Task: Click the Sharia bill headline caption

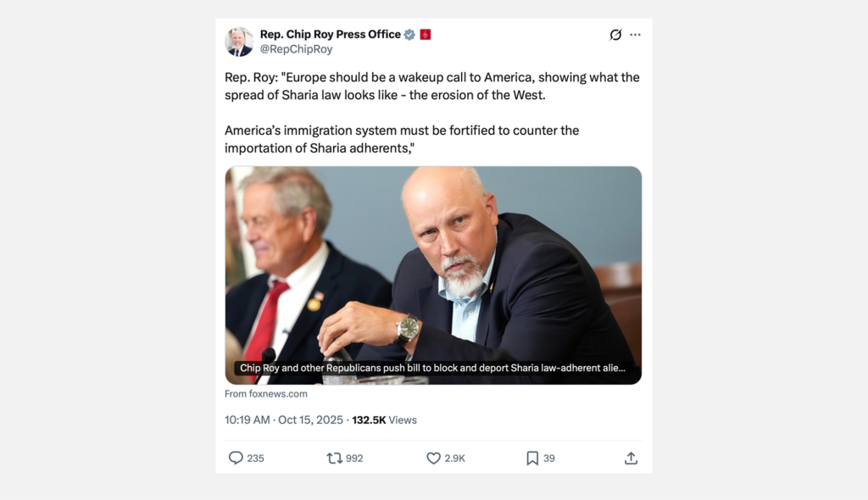Action: click(x=433, y=369)
